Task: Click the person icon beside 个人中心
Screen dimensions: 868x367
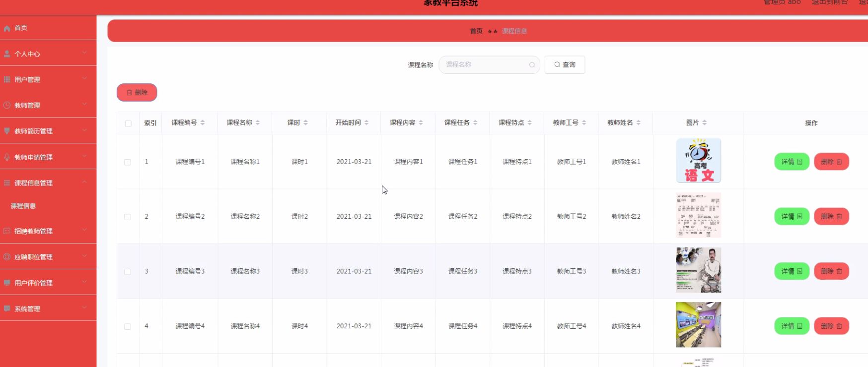Action: [x=7, y=54]
